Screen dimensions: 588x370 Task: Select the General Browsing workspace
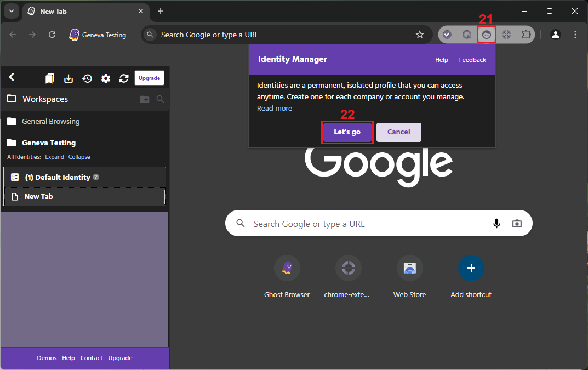(85, 121)
